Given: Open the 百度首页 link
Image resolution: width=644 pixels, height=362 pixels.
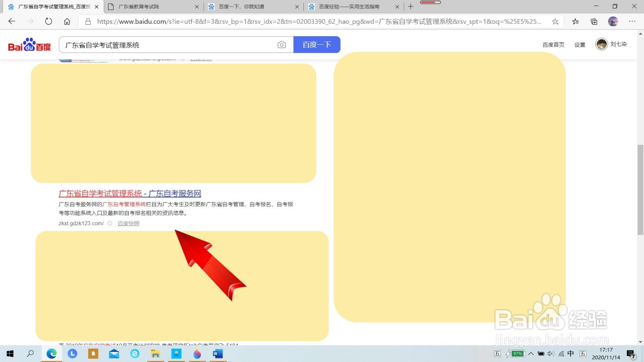Looking at the screenshot, I should pos(553,45).
